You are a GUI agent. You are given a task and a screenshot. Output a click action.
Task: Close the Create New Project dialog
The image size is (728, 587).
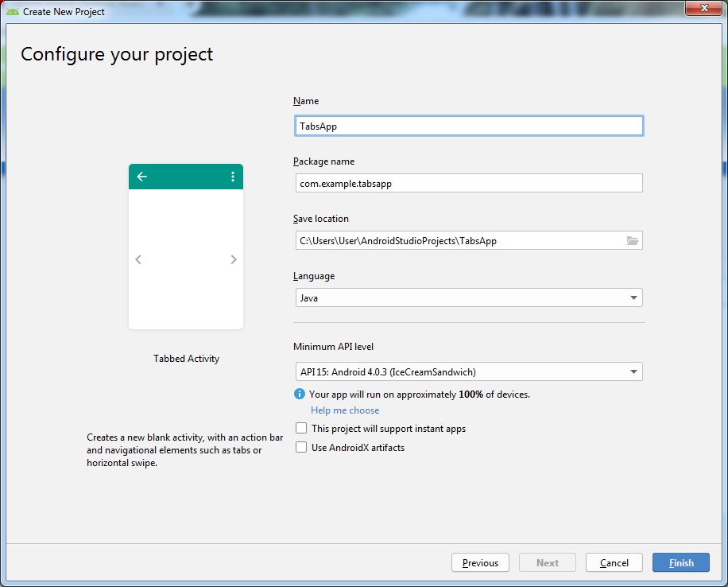click(x=703, y=9)
